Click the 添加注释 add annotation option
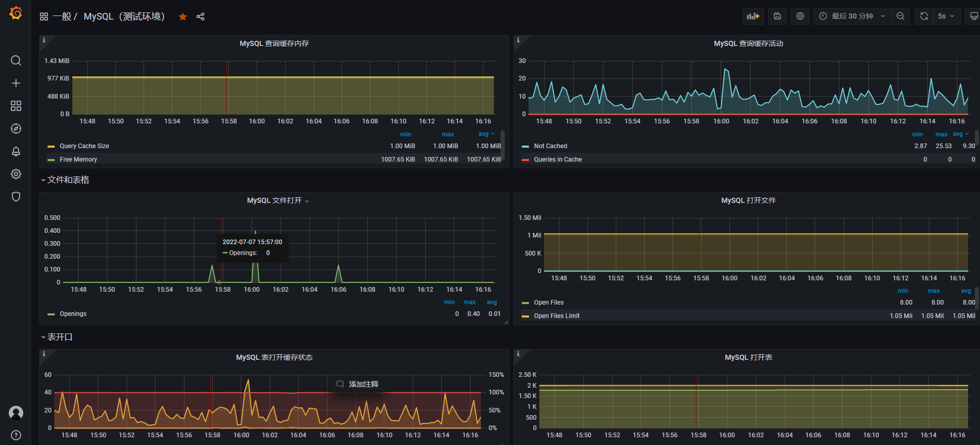 [x=357, y=384]
